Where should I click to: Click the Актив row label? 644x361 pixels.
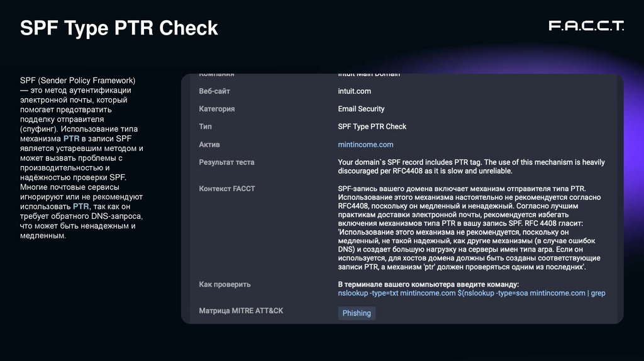coord(209,145)
